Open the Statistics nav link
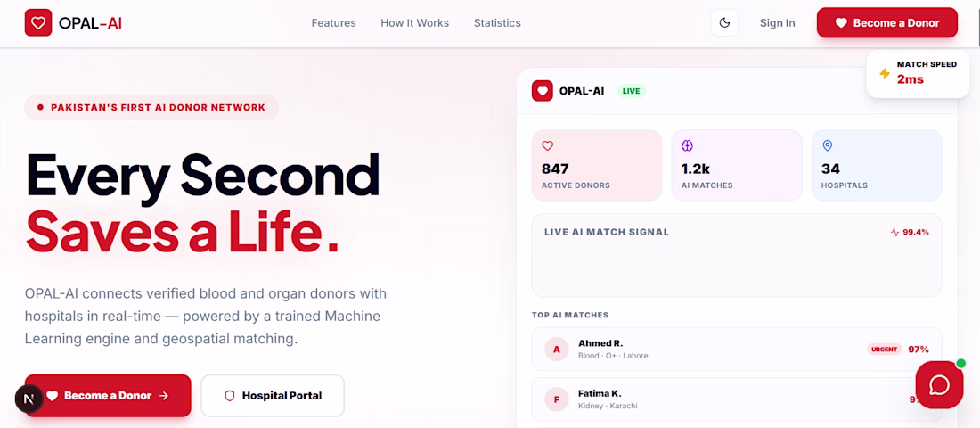980x428 pixels. tap(497, 23)
